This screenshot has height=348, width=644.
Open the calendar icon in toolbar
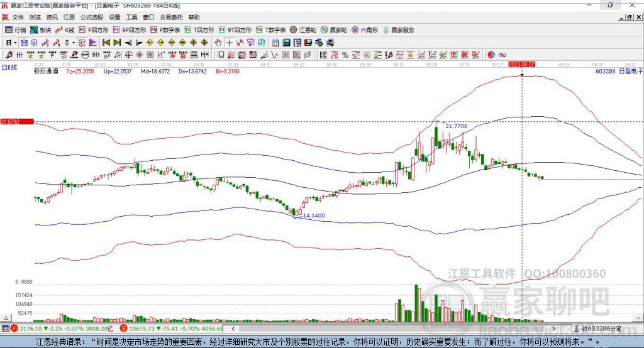tap(275, 43)
